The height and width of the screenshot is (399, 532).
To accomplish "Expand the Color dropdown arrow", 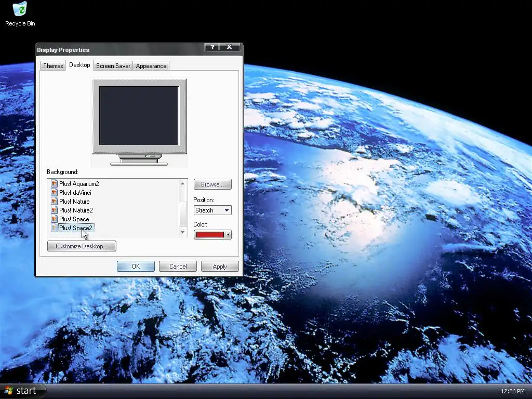I will coord(228,234).
